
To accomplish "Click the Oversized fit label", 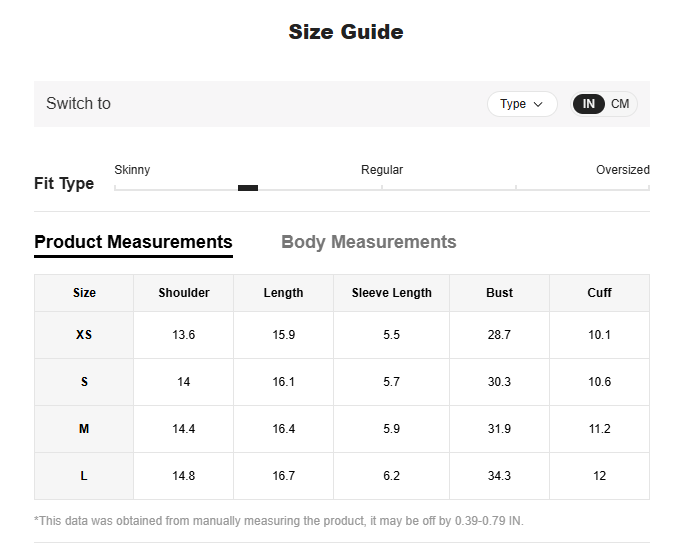I will point(622,170).
